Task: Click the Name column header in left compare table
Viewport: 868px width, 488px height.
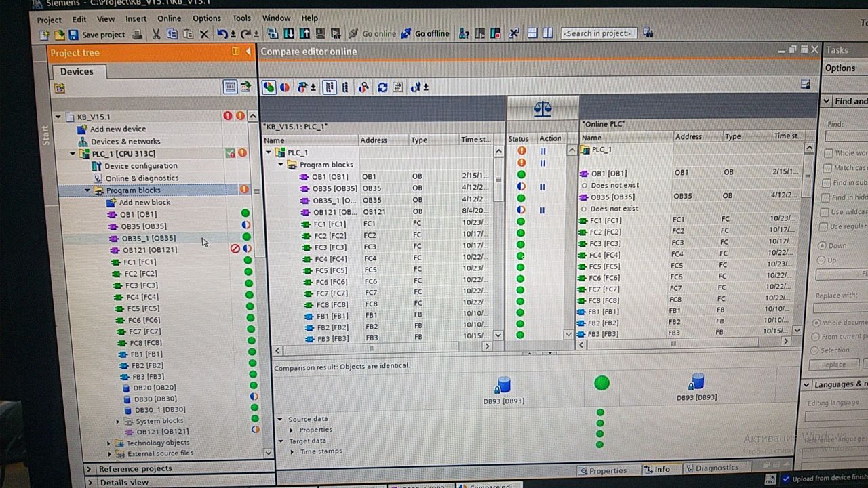Action: tap(311, 140)
